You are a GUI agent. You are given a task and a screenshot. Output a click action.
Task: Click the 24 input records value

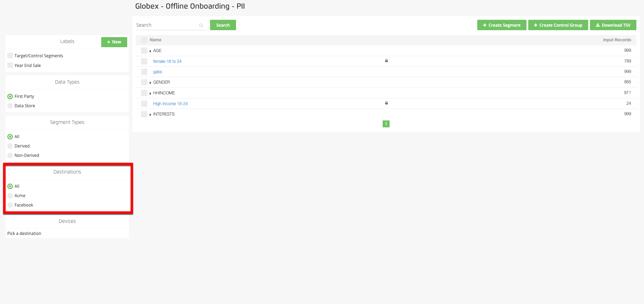click(628, 103)
